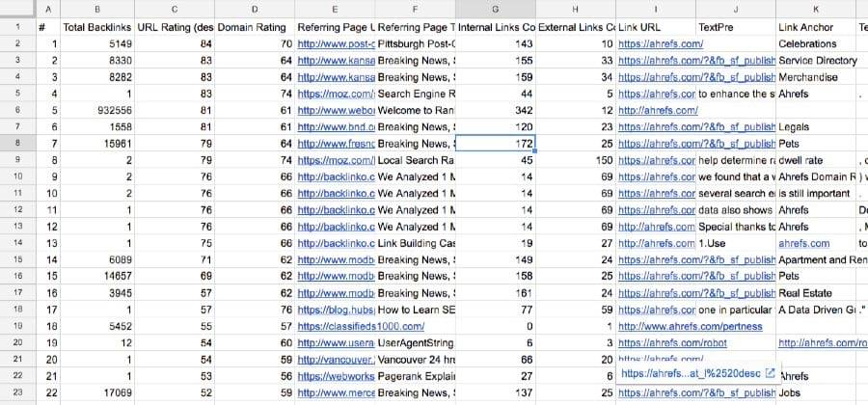Open the www.ahrefs.com/pertness link

tap(691, 327)
